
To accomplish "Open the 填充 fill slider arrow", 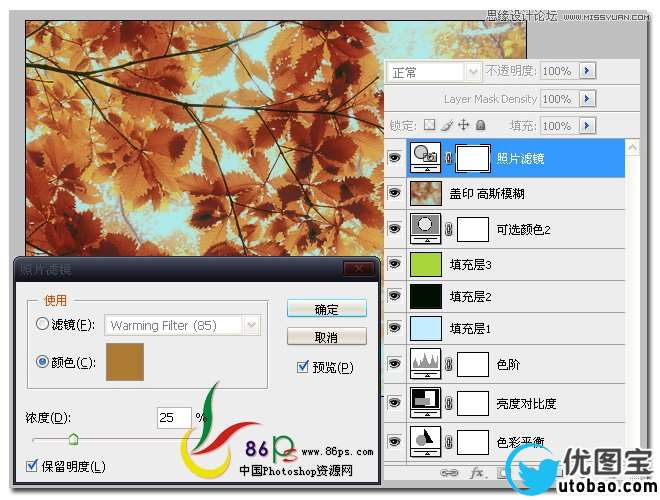I will 587,125.
